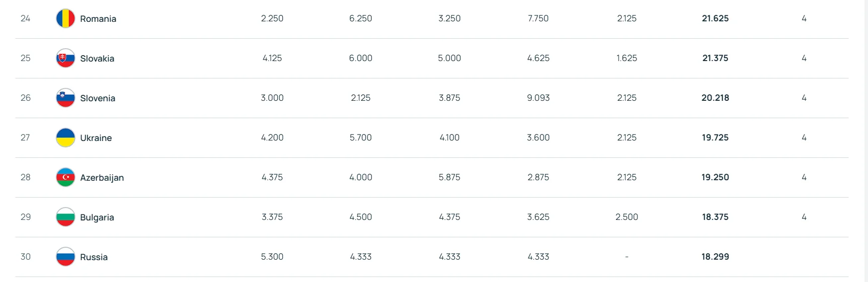Open the Ukraine country link
This screenshot has width=868, height=282.
96,138
